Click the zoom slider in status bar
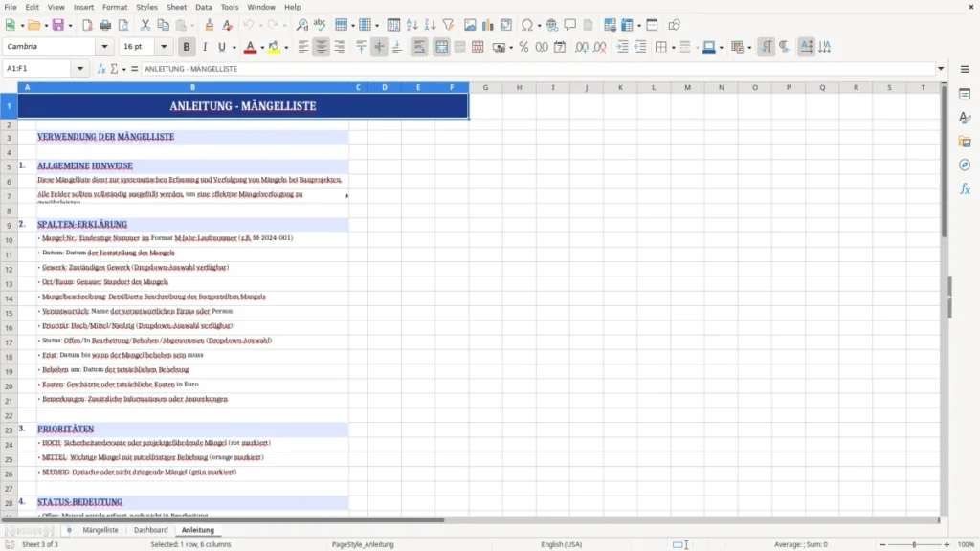This screenshot has height=551, width=980. (x=914, y=544)
